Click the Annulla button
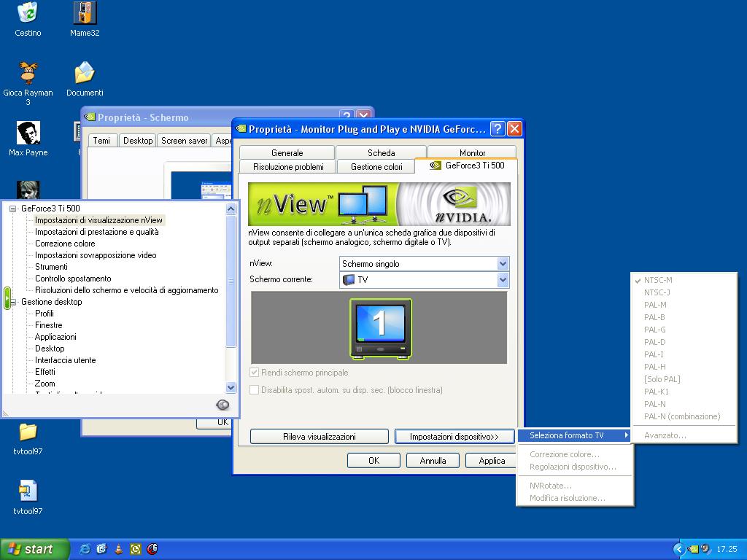Image resolution: width=747 pixels, height=560 pixels. point(433,461)
